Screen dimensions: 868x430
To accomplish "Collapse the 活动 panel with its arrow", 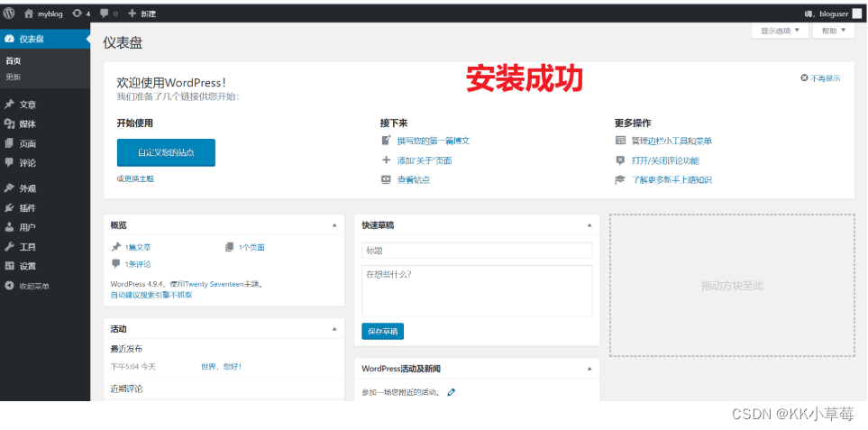I will [334, 329].
